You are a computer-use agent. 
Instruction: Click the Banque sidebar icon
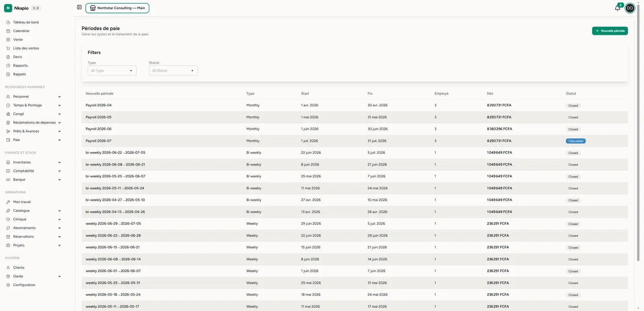[8, 180]
